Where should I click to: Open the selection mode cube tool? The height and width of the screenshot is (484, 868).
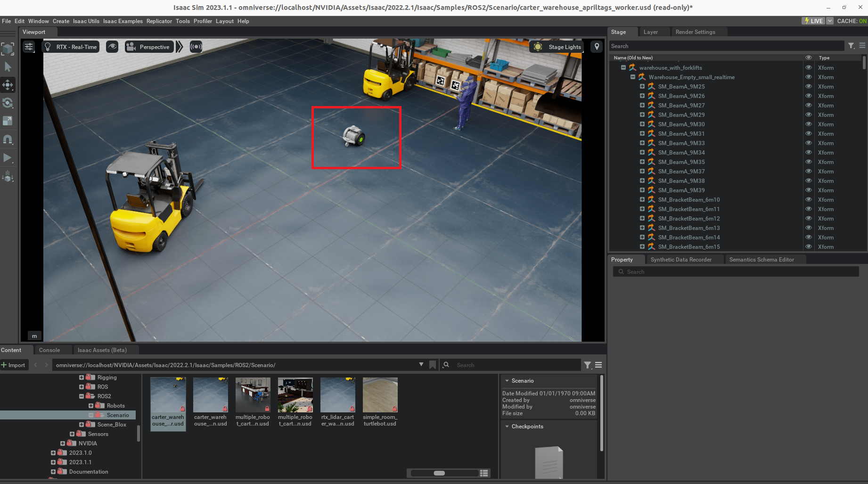tap(8, 49)
